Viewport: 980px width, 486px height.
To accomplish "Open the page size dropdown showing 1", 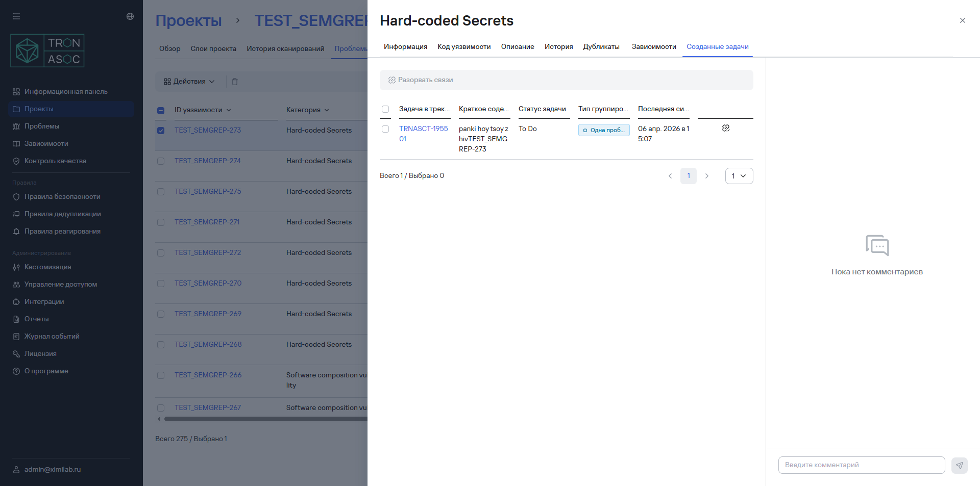I will coord(739,176).
